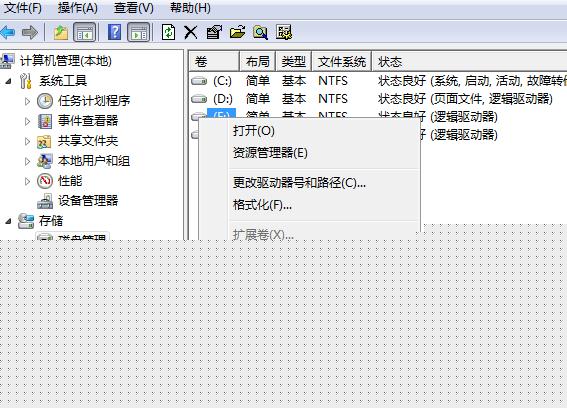Screen dimensions: 567x408
Task: Choose 资源管理器(E) from context menu
Action: (x=270, y=153)
